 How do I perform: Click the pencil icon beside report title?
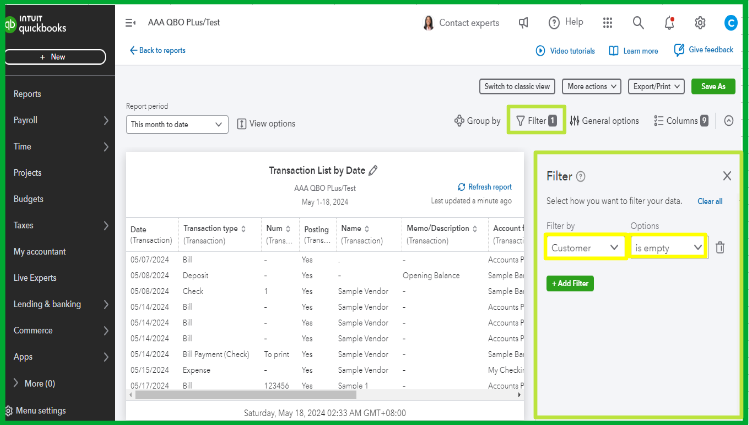click(374, 171)
